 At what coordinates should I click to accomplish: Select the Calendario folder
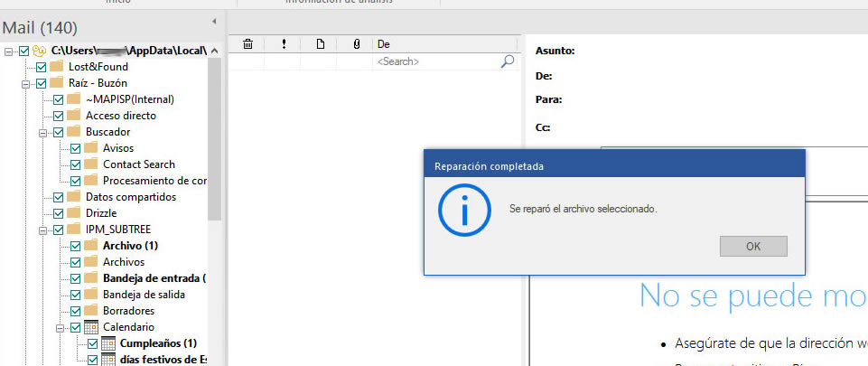tap(128, 326)
